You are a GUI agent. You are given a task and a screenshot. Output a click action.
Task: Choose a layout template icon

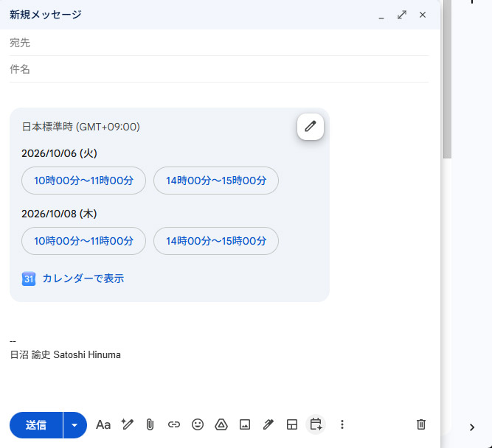click(x=292, y=424)
